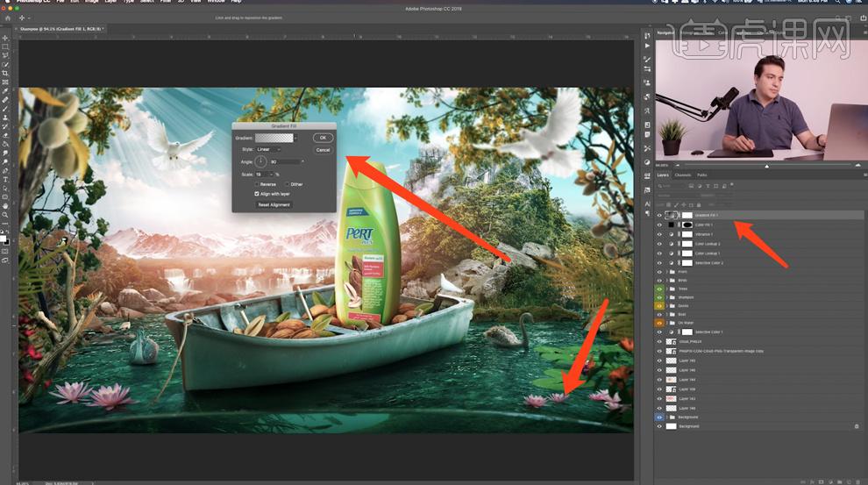This screenshot has height=485, width=868.
Task: Select the Move tool in the toolbar
Action: [6, 39]
